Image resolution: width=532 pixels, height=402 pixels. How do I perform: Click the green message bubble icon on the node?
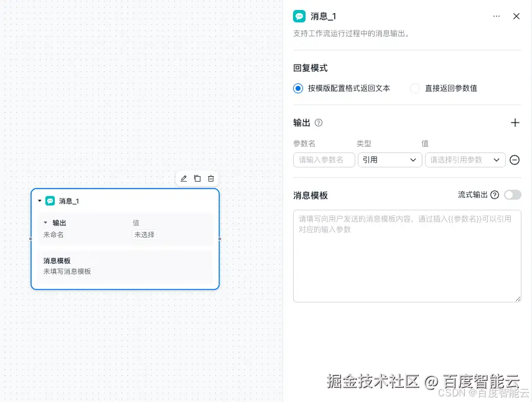point(51,200)
